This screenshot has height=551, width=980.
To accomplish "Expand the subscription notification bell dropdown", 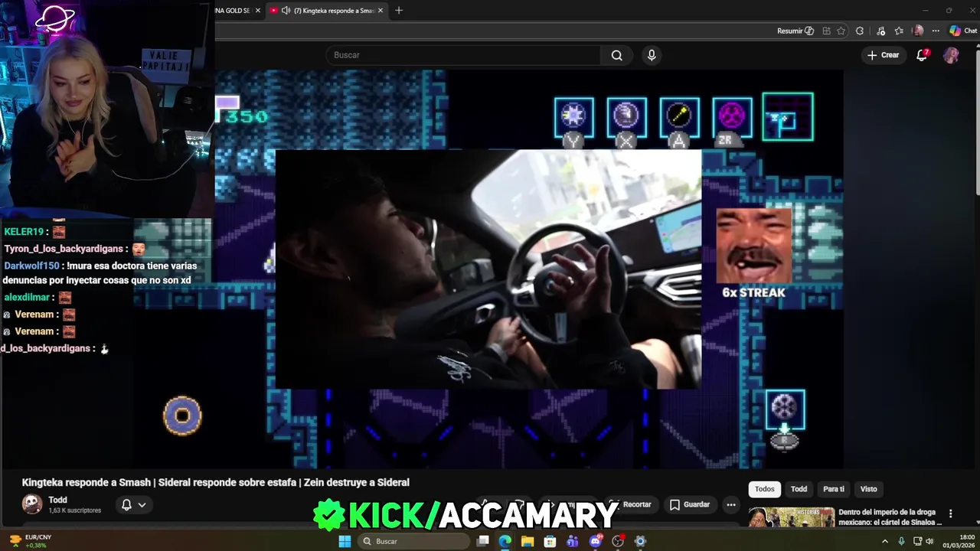I will coord(133,504).
